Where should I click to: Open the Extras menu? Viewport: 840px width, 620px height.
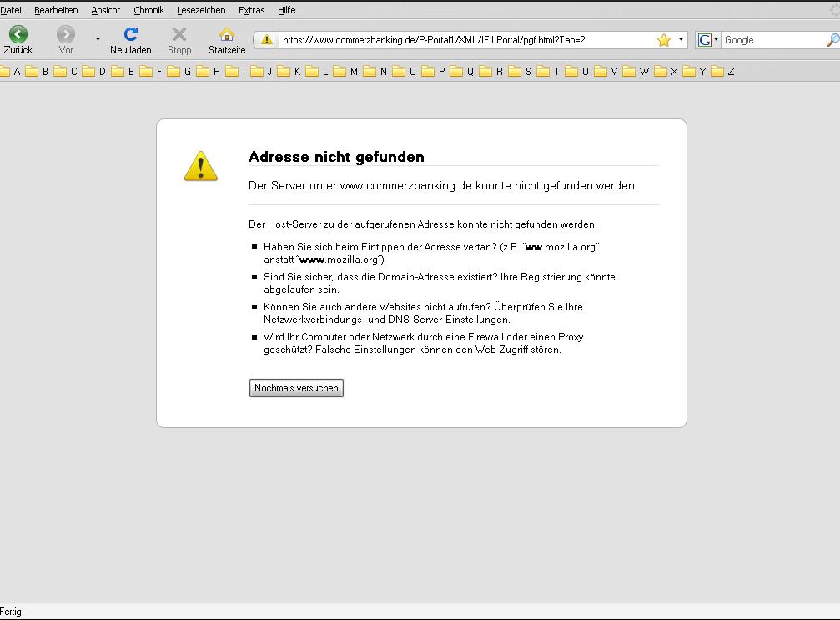pyautogui.click(x=251, y=10)
